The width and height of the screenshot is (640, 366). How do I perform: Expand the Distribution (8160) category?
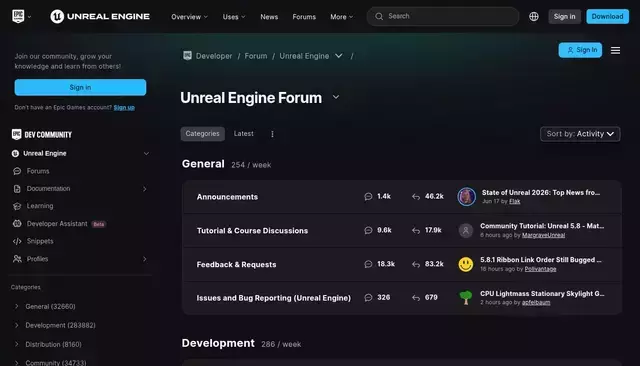click(x=16, y=344)
